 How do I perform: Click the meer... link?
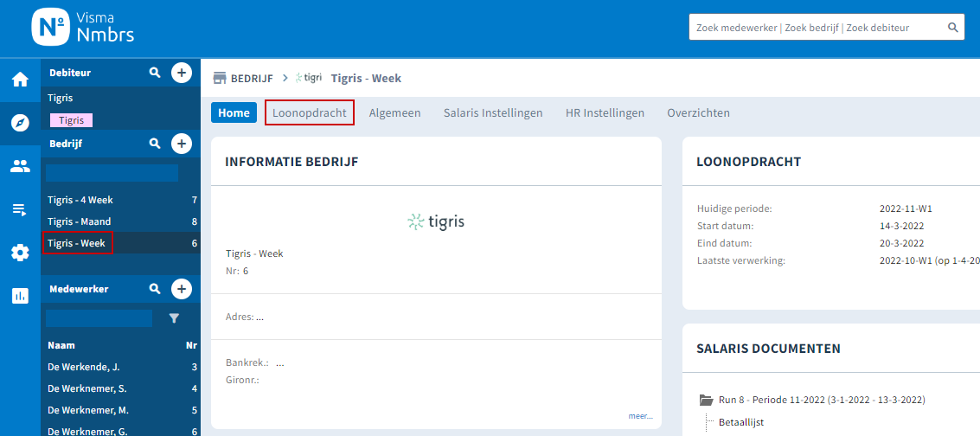coord(641,416)
